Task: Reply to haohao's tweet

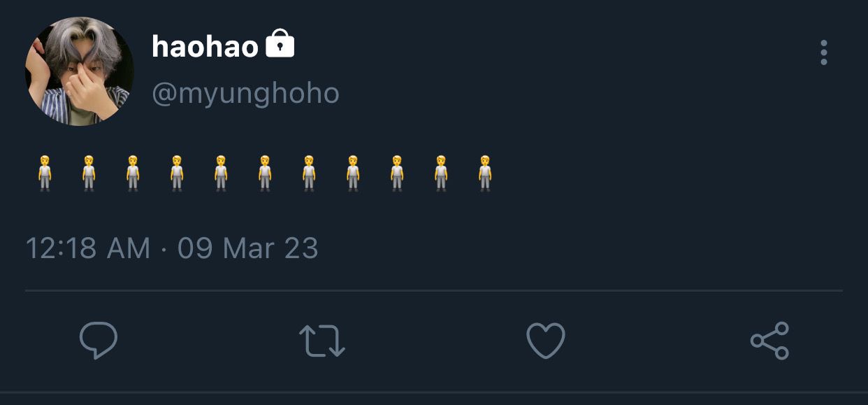Action: (x=99, y=341)
